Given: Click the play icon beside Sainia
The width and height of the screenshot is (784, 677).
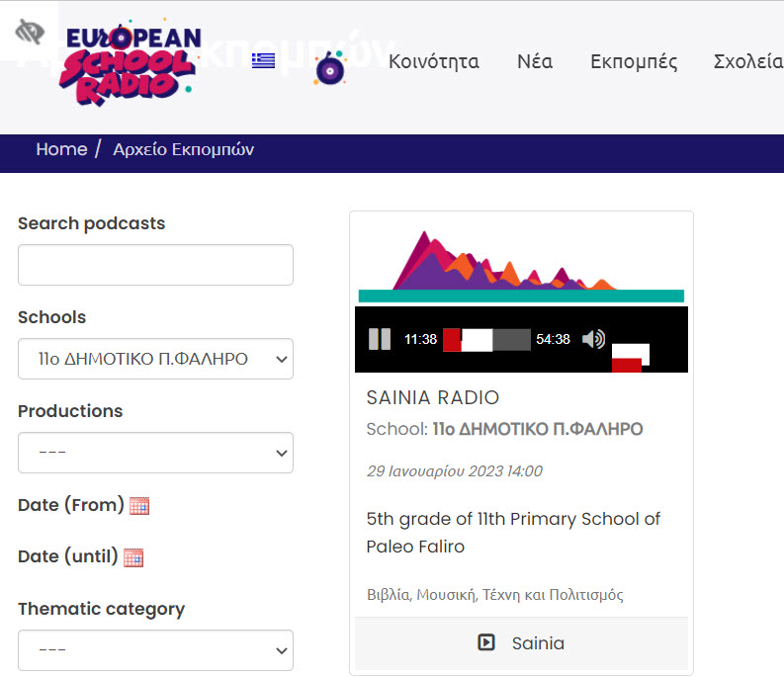Looking at the screenshot, I should [485, 643].
